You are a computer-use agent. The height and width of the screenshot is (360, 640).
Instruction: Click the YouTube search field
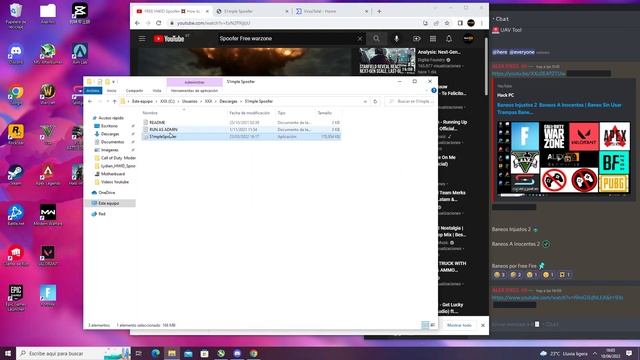coord(287,39)
